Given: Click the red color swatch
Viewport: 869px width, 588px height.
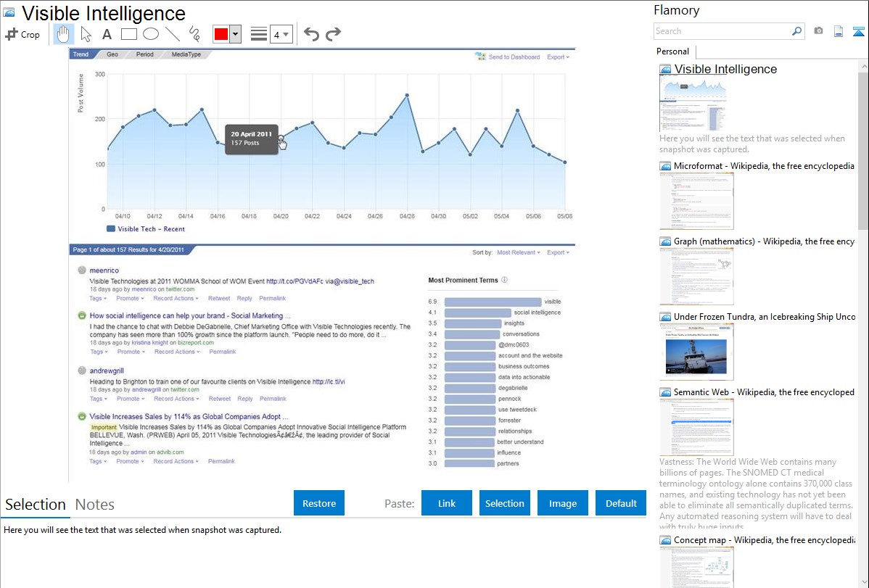Looking at the screenshot, I should [221, 34].
